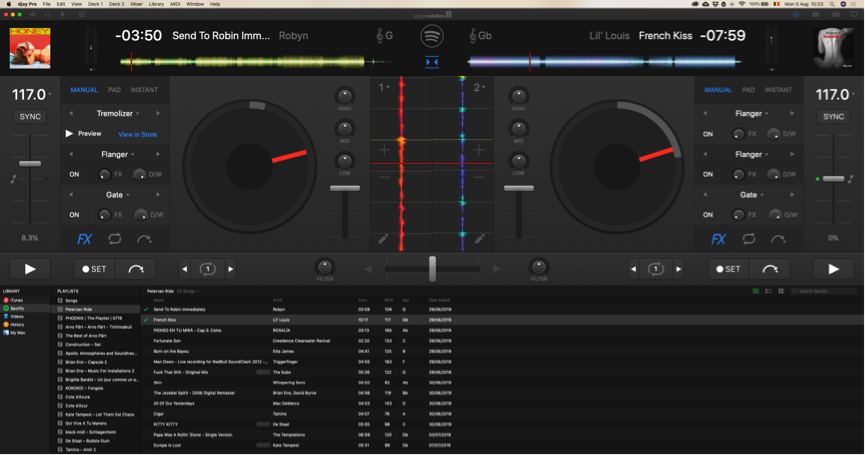The image size is (865, 455).
Task: Preview the Tremolizer effect
Action: [83, 133]
